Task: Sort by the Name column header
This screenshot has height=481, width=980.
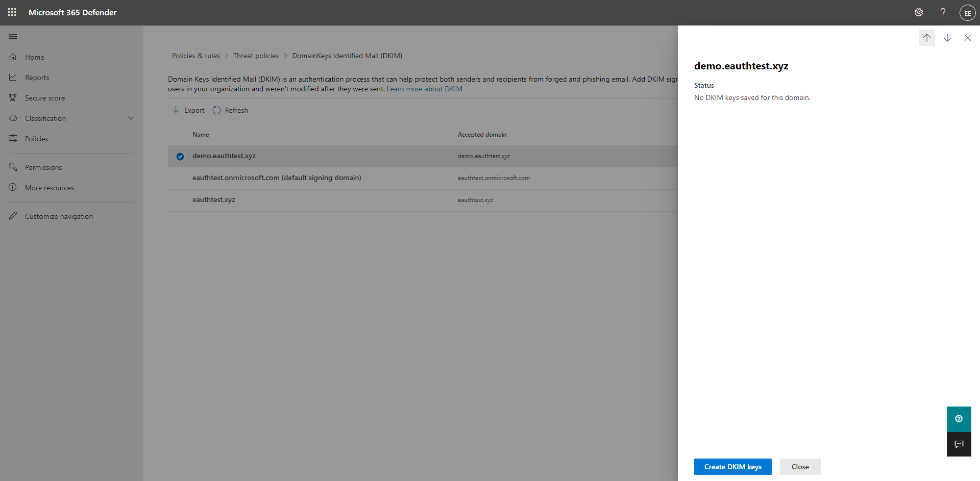Action: 201,135
